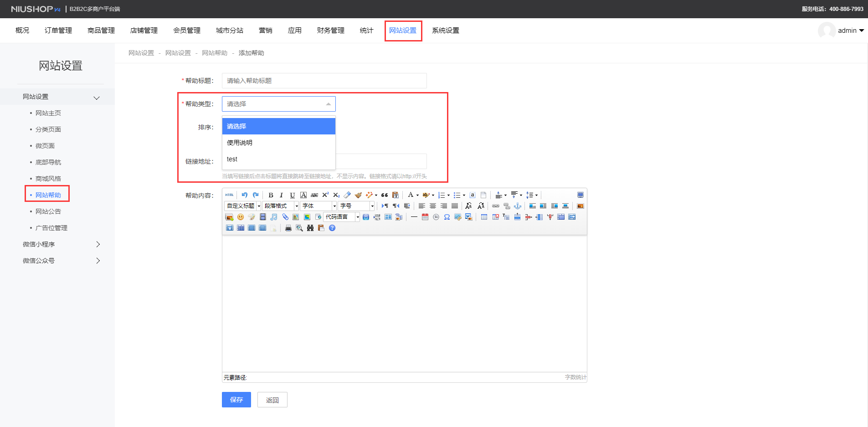Toggle bold formatting in the editor

pyautogui.click(x=271, y=195)
